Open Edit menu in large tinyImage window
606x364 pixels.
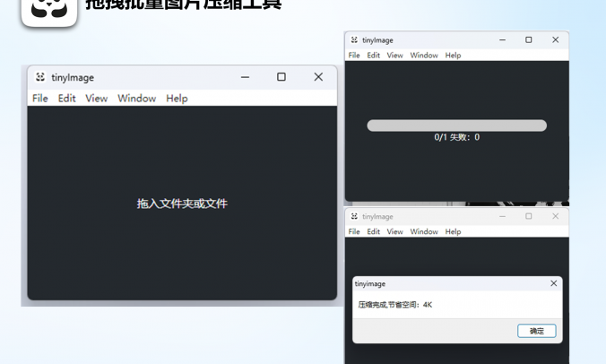click(66, 99)
